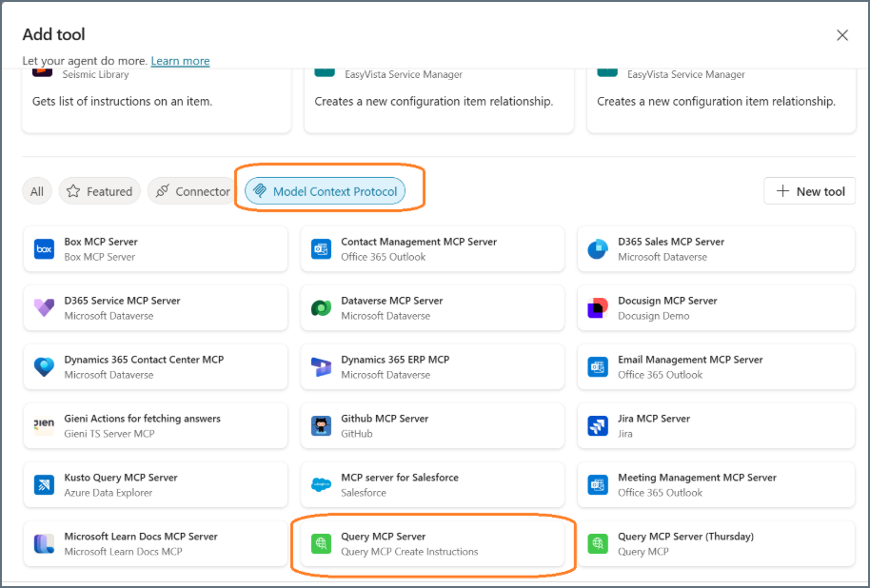This screenshot has width=870, height=588.
Task: Click the Github MCP Server octocat icon
Action: pyautogui.click(x=322, y=425)
